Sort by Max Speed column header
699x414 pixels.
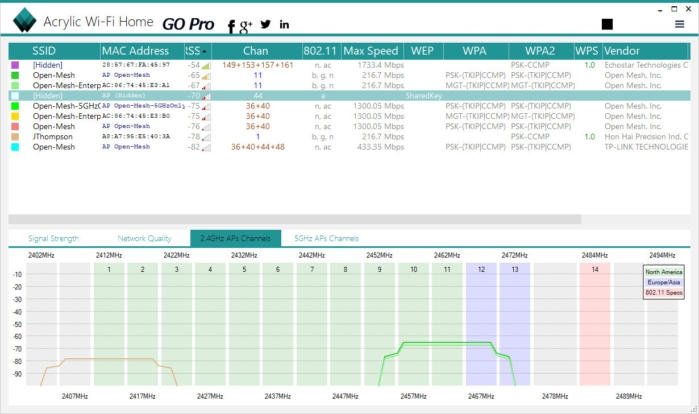tap(370, 51)
